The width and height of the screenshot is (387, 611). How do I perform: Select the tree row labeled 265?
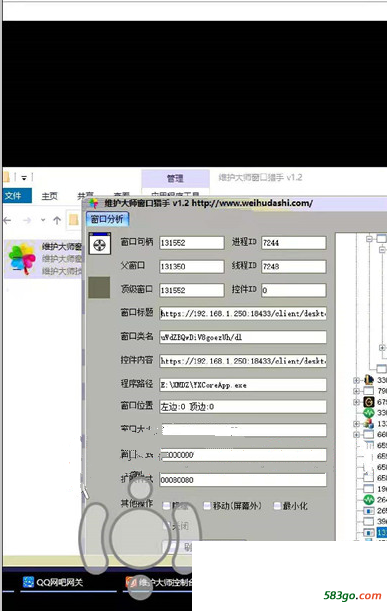(x=382, y=510)
